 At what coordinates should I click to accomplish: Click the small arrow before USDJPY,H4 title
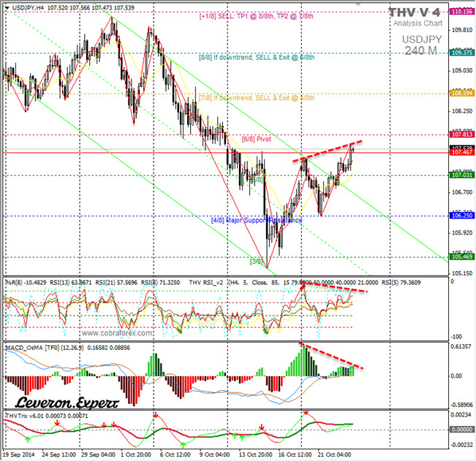[x=5, y=7]
